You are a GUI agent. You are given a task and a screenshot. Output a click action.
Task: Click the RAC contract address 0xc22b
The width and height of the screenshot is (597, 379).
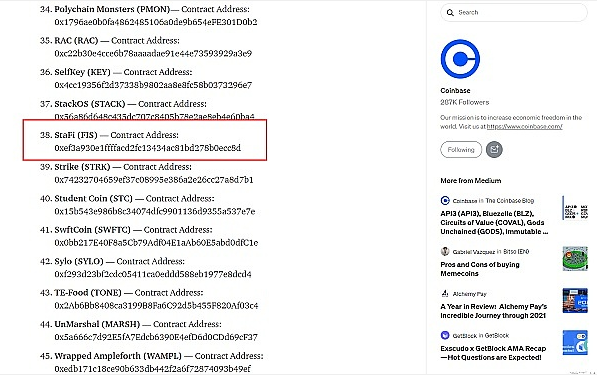coord(153,54)
